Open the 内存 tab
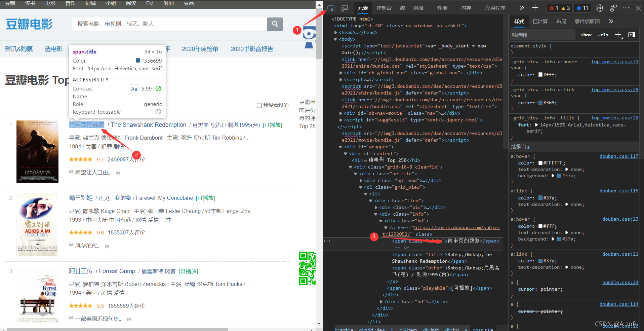 466,8
